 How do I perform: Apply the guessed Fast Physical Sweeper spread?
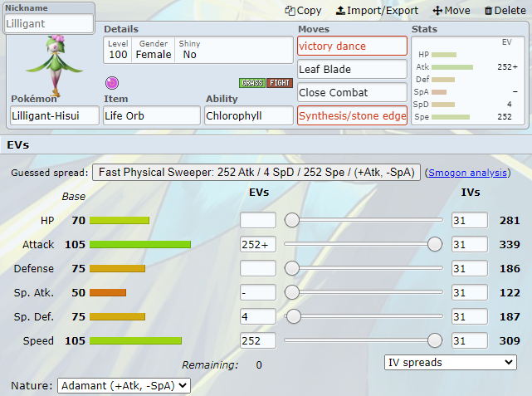point(256,173)
